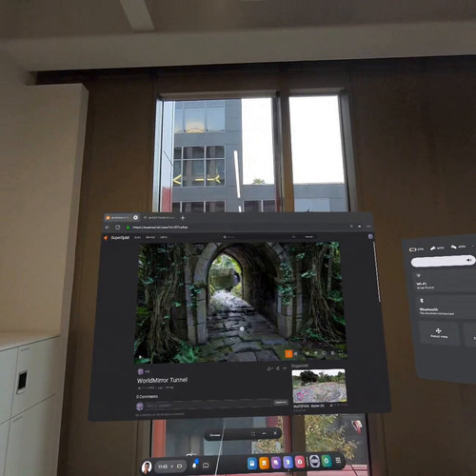Viewport: 476px width, 476px height.
Task: Launch the orange app on the dock
Action: pos(264,464)
